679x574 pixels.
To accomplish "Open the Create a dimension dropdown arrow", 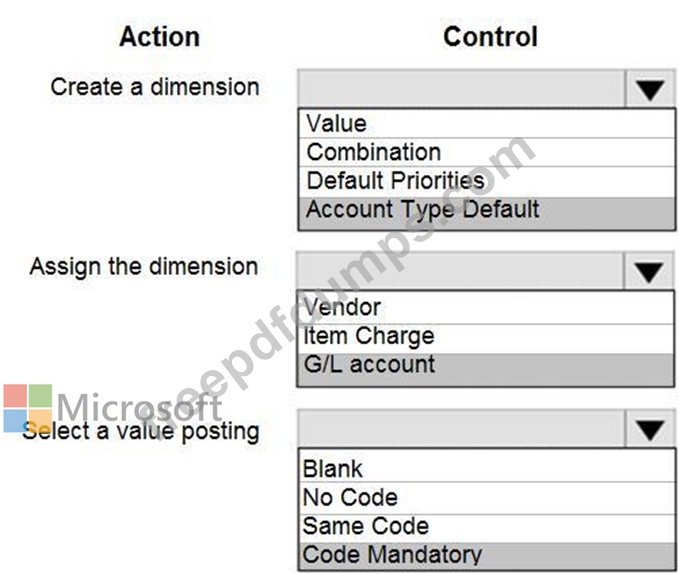I will (x=650, y=90).
